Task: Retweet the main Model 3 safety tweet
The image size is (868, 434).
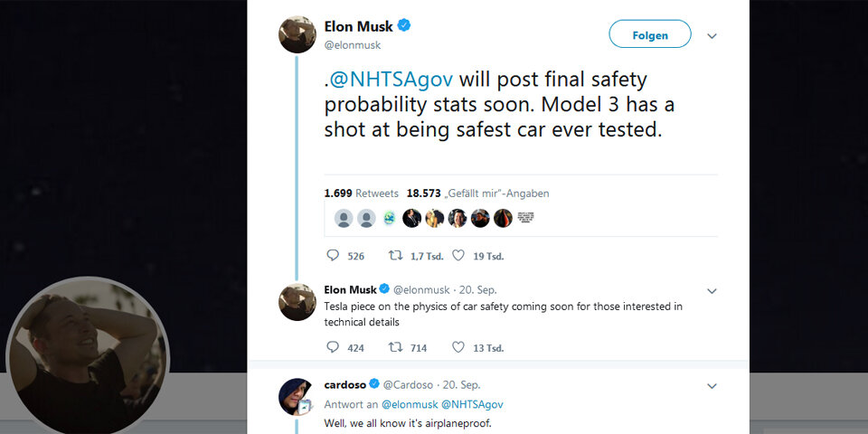Action: click(395, 256)
